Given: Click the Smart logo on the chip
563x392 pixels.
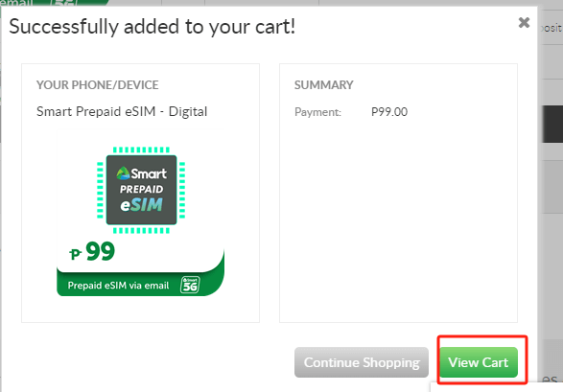Looking at the screenshot, I should (x=141, y=173).
